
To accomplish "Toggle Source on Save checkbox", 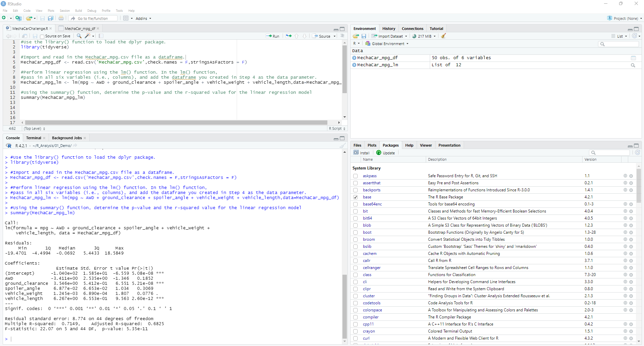I will tap(42, 36).
